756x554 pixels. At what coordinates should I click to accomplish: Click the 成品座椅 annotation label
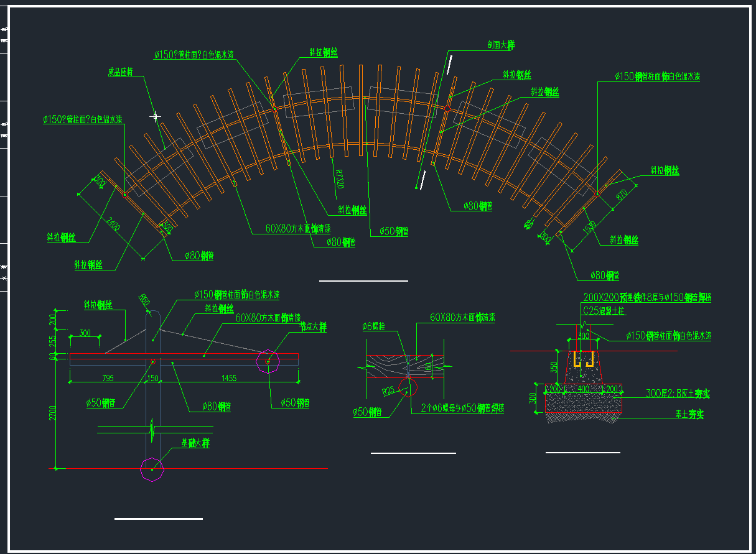[x=121, y=72]
